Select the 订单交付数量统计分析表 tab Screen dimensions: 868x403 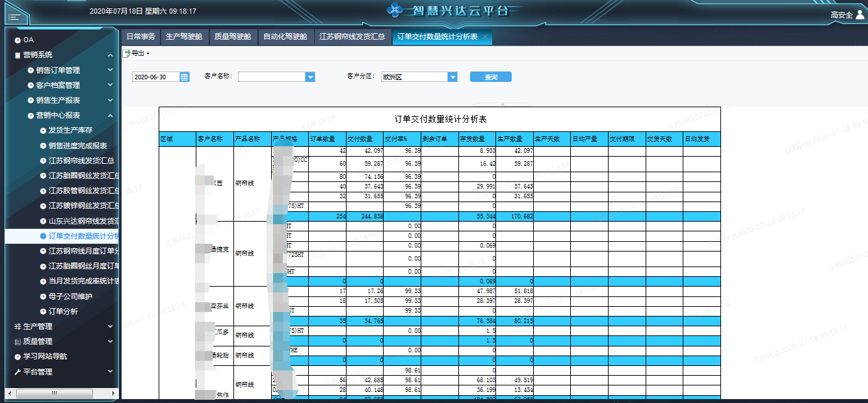pos(438,37)
